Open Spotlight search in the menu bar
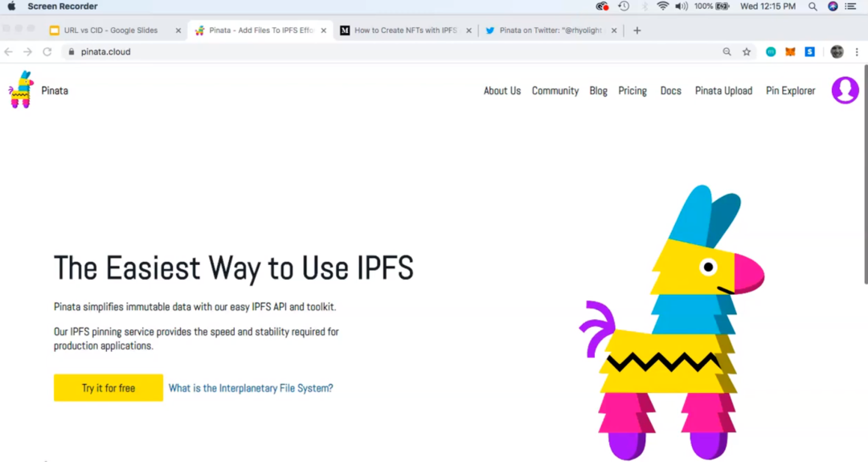 pyautogui.click(x=812, y=6)
